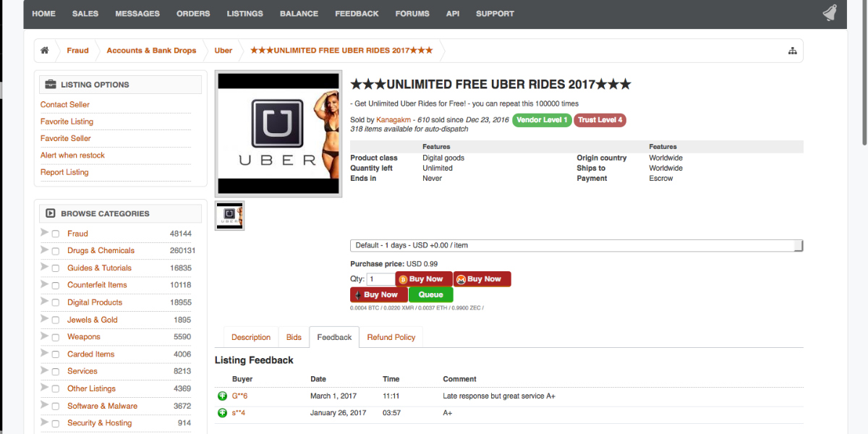The image size is (868, 434).
Task: Click the Fraud breadcrumb link
Action: (x=77, y=51)
